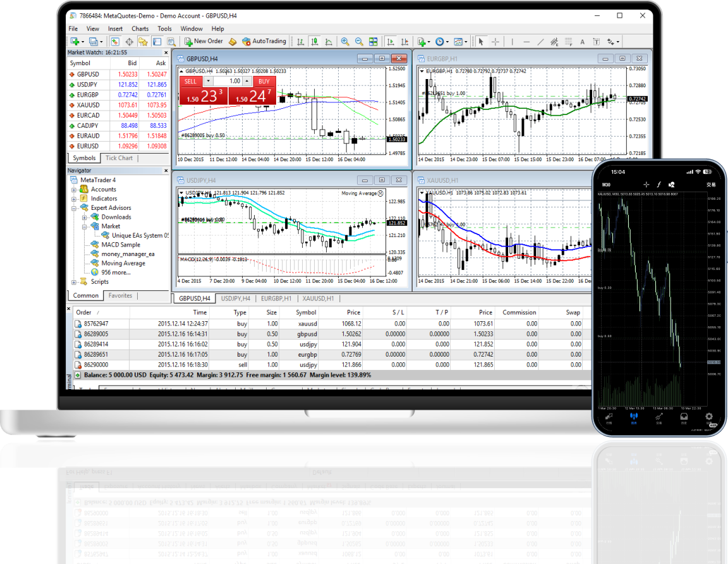Click the New Order toolbar button
The height and width of the screenshot is (564, 728).
coord(202,41)
